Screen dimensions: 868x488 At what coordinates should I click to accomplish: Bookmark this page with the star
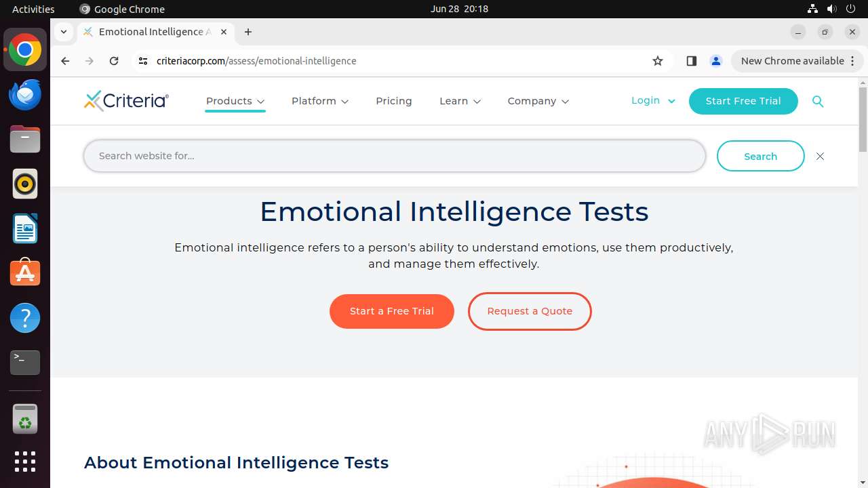pos(658,61)
